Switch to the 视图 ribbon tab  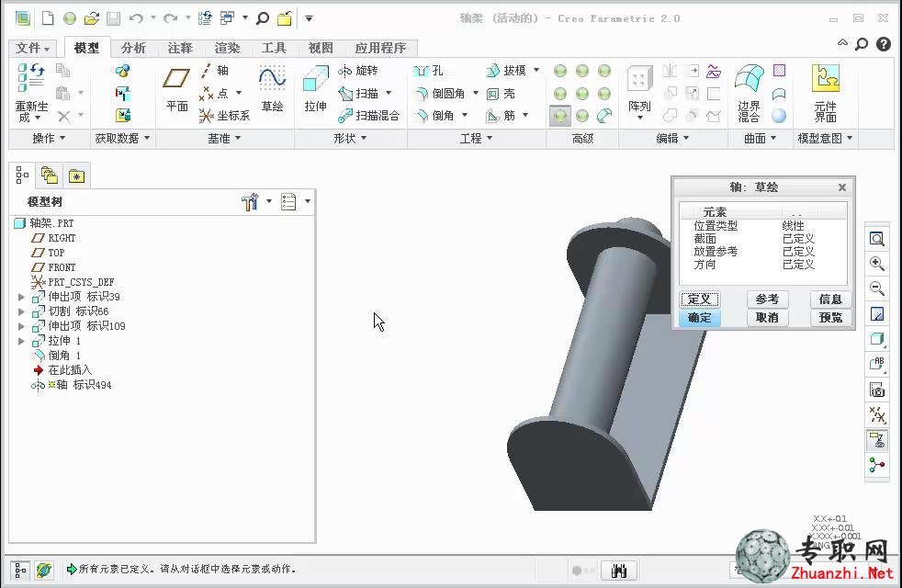point(321,48)
